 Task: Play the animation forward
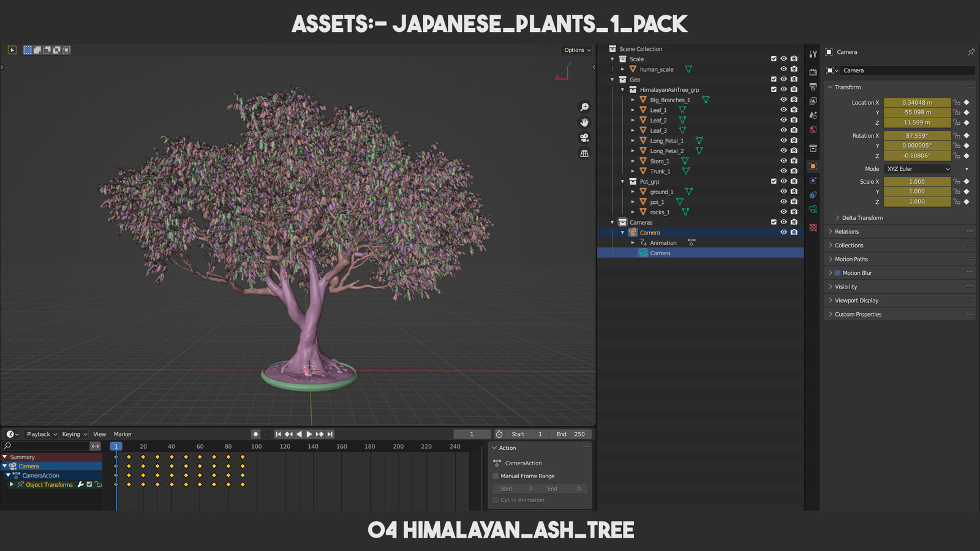(309, 434)
